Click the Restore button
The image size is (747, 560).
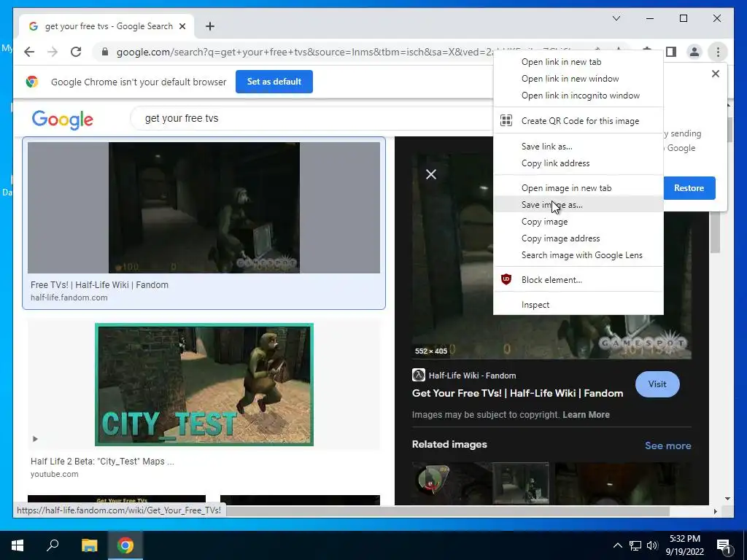(x=689, y=188)
